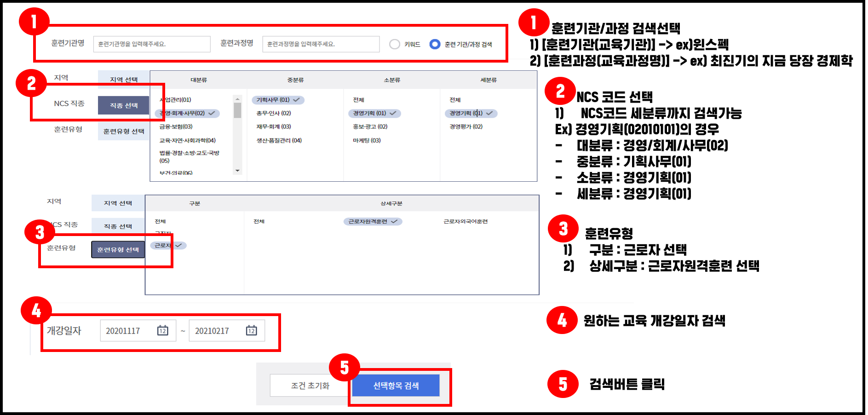Image resolution: width=868 pixels, height=415 pixels.
Task: Select 경영평가 (02) in 세분류
Action: click(x=466, y=127)
